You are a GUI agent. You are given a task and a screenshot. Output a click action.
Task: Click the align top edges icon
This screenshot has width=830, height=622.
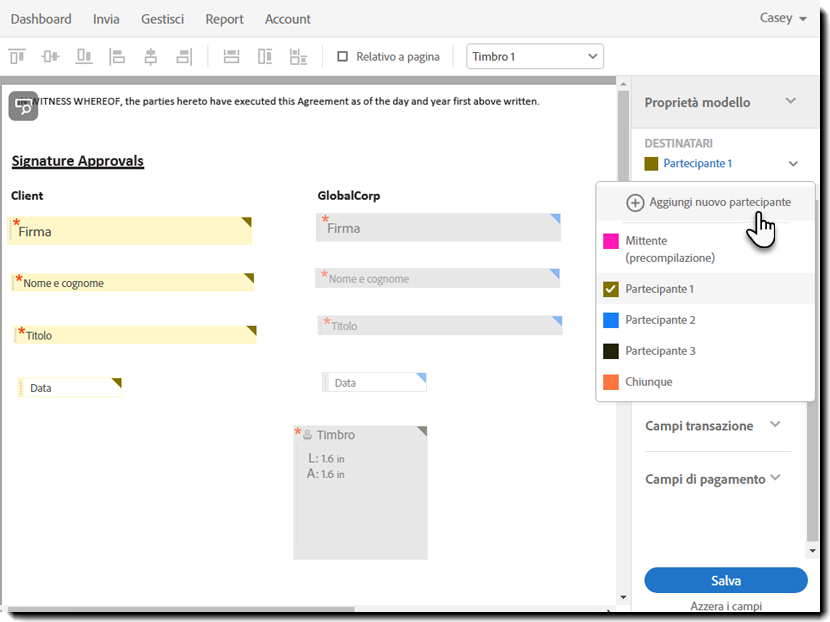point(17,57)
